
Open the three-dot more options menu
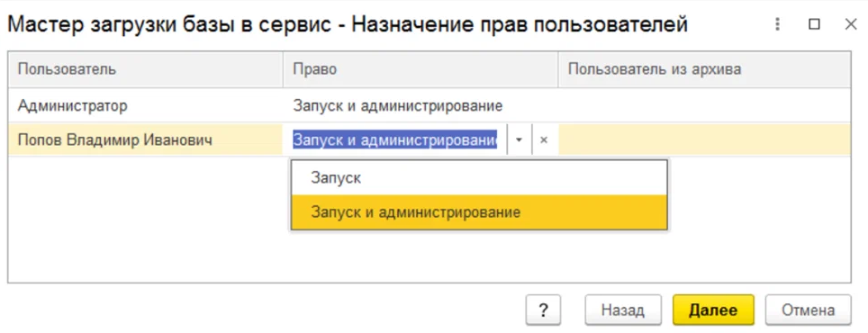[778, 24]
